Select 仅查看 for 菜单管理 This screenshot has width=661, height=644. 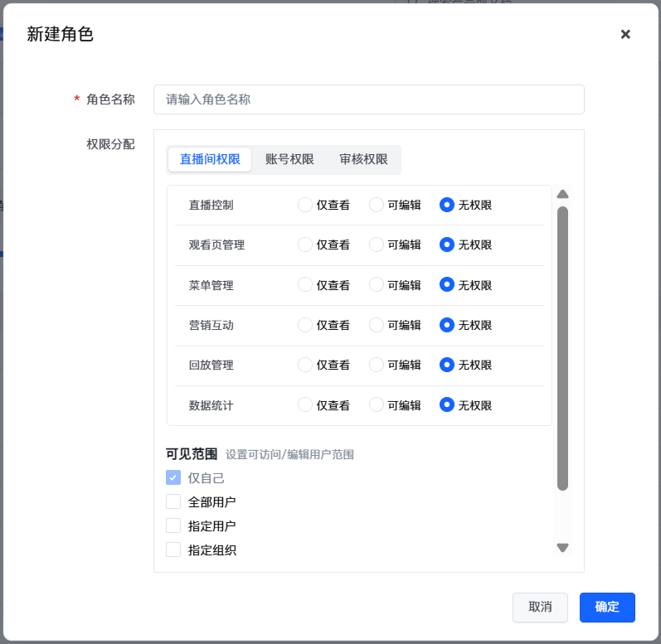tap(305, 284)
